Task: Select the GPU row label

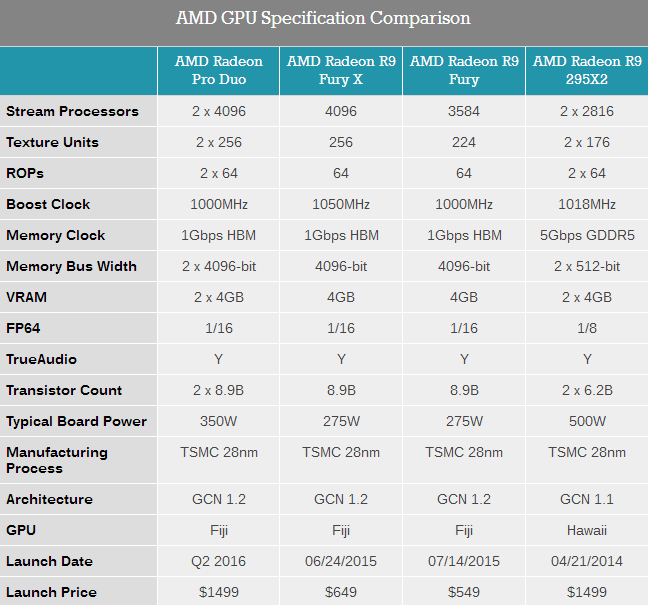Action: [x=21, y=530]
